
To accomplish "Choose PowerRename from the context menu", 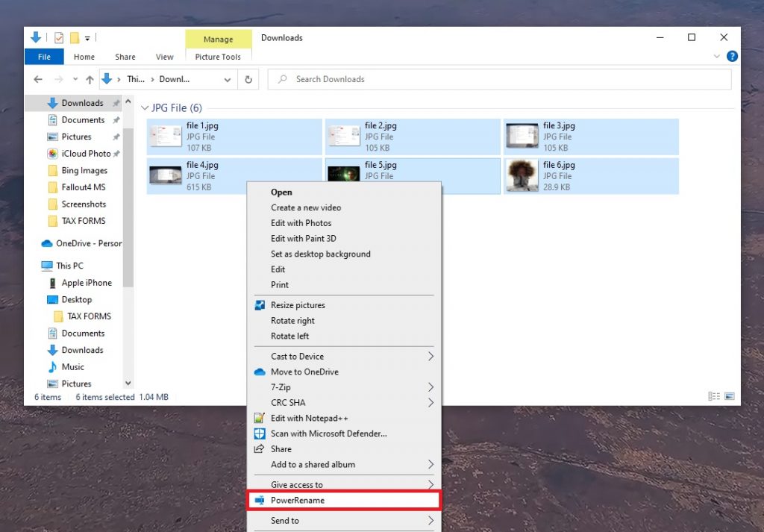I will [344, 501].
